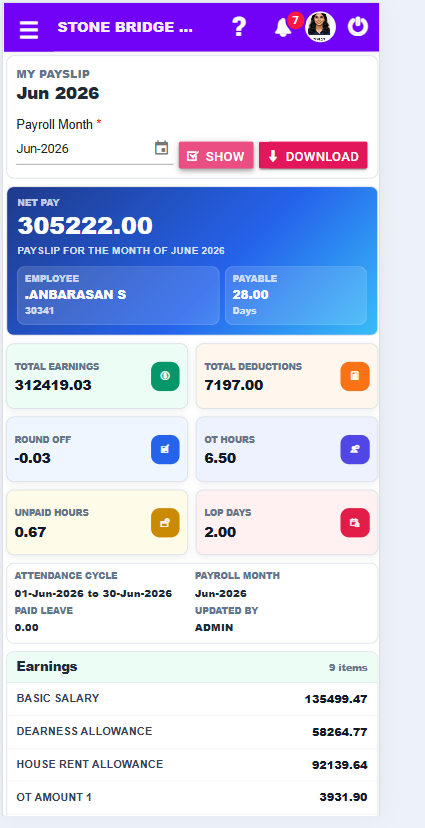Image resolution: width=425 pixels, height=828 pixels.
Task: Click the OT Hours purple icon
Action: pyautogui.click(x=355, y=449)
